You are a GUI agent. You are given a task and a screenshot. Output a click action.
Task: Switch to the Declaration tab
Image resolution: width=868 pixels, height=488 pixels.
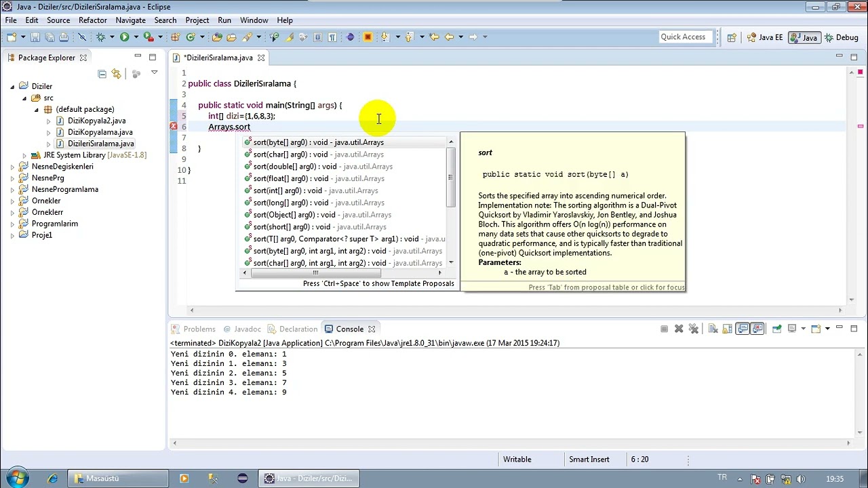coord(292,329)
